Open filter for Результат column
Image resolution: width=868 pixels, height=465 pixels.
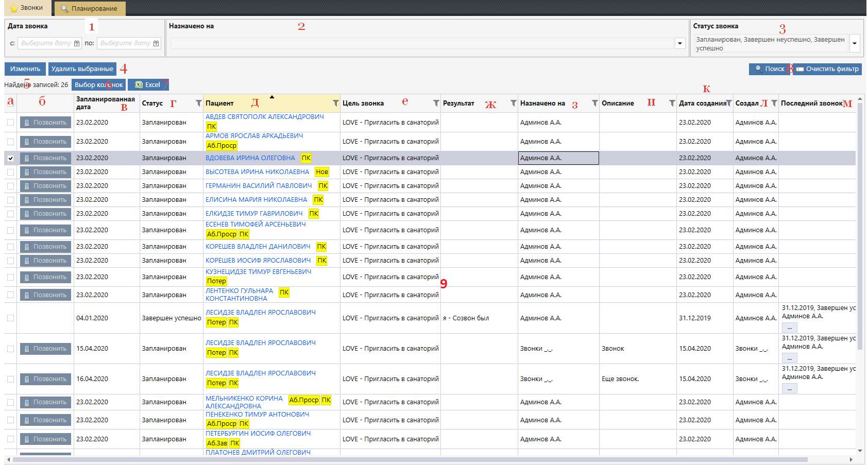pos(514,104)
